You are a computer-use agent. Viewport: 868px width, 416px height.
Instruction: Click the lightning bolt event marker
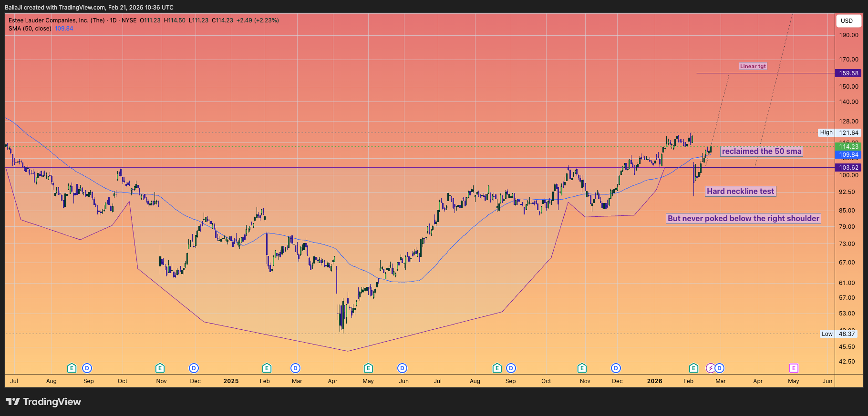711,368
